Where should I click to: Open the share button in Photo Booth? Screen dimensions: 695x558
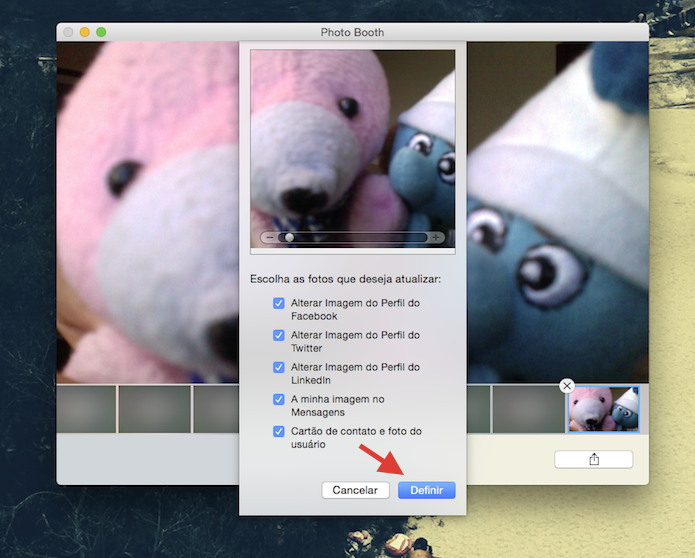593,459
